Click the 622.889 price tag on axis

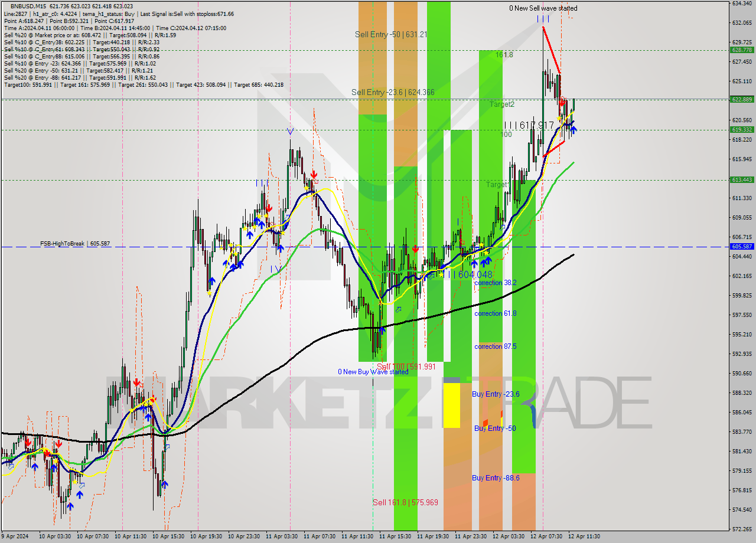click(x=741, y=99)
